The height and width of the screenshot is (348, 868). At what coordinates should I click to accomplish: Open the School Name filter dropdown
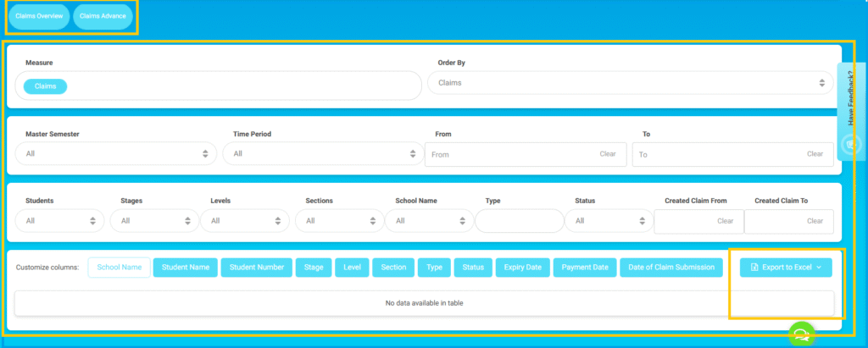tap(427, 221)
